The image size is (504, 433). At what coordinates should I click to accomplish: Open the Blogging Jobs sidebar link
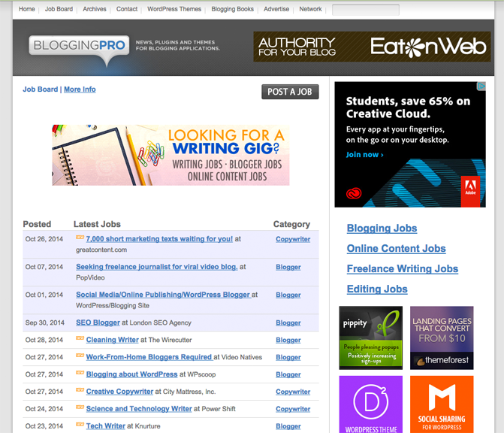coord(382,228)
